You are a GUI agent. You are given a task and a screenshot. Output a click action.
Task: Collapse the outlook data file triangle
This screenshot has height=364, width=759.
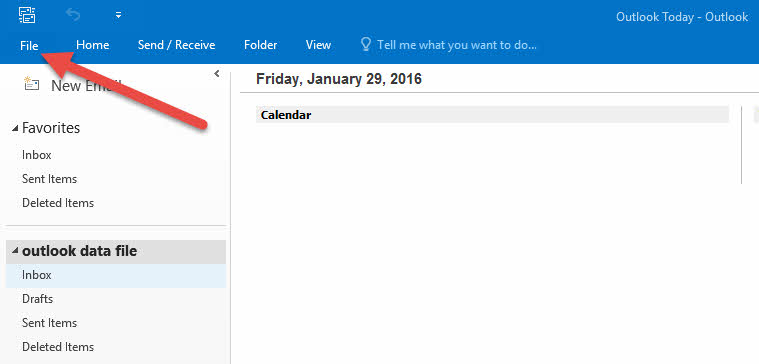pyautogui.click(x=15, y=251)
